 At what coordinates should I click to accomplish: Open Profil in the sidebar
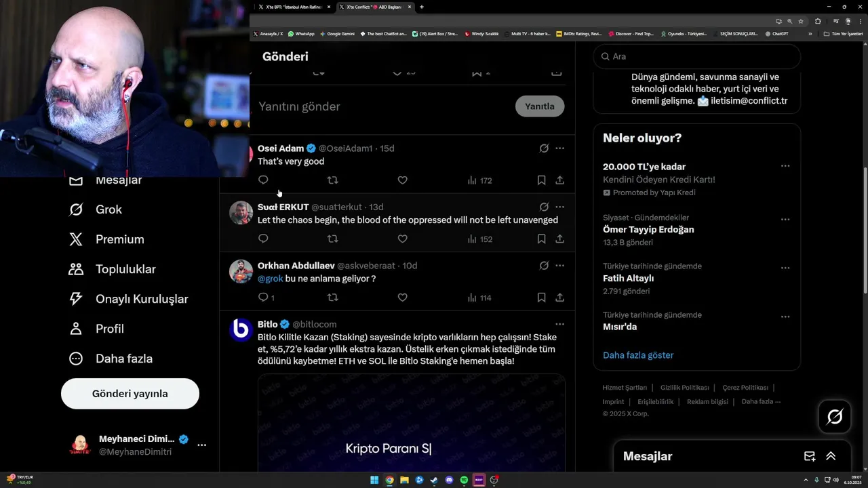(x=96, y=329)
